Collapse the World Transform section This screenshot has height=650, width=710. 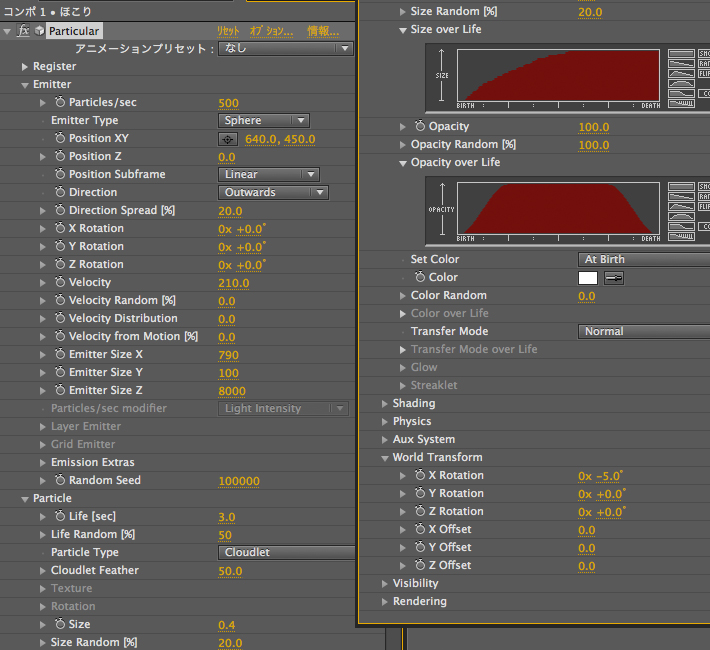pos(385,458)
